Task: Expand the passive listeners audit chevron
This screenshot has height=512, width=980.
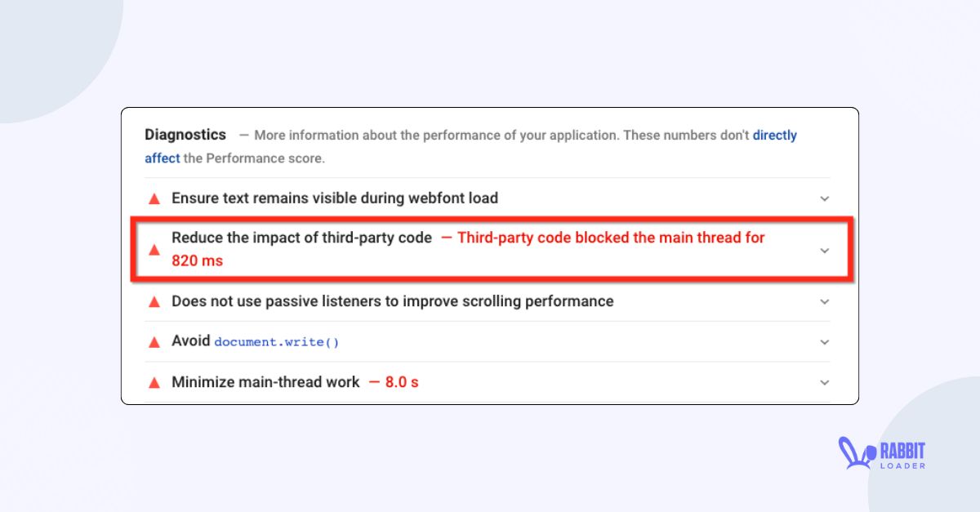Action: pos(825,301)
